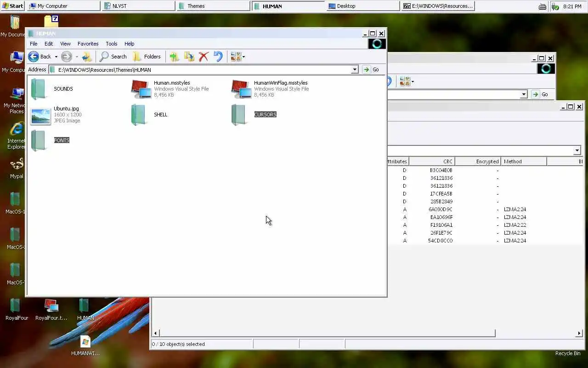Switch to Desktop taskbar button
Screen dimensions: 588x368
tap(363, 6)
